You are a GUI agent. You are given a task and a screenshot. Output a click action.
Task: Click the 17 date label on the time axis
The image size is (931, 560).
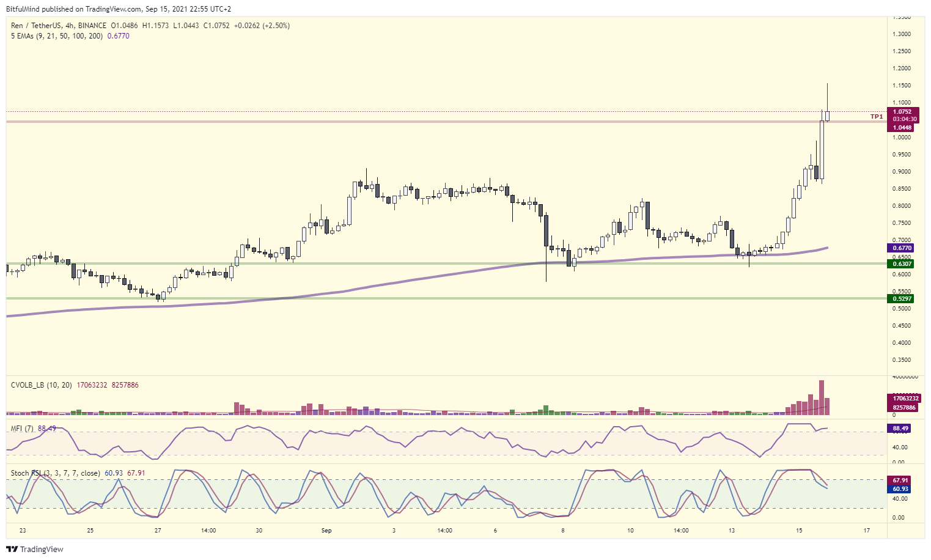coord(867,531)
